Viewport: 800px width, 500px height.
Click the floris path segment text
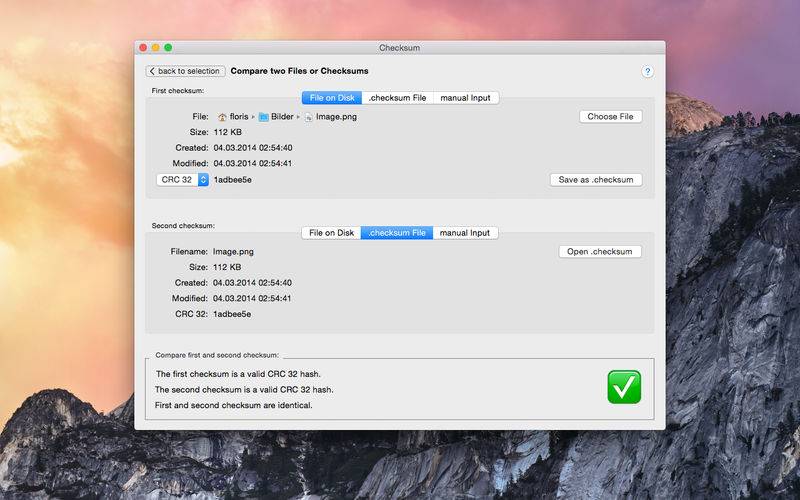pyautogui.click(x=239, y=116)
